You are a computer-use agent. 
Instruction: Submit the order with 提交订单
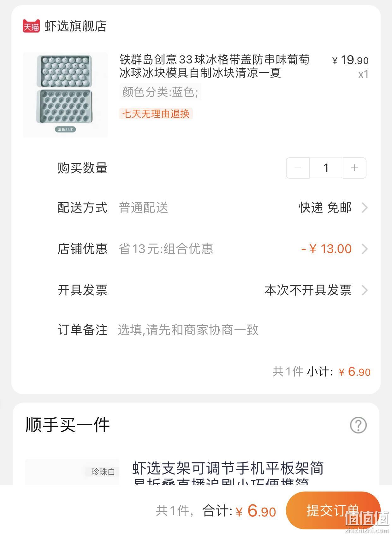[x=333, y=510]
